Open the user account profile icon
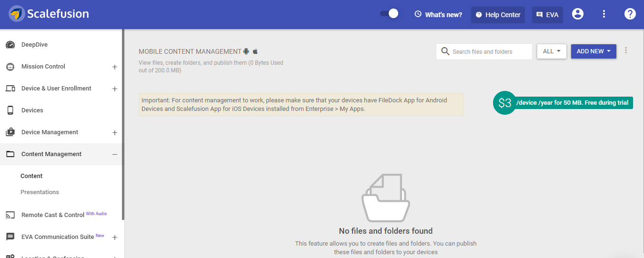 [578, 14]
